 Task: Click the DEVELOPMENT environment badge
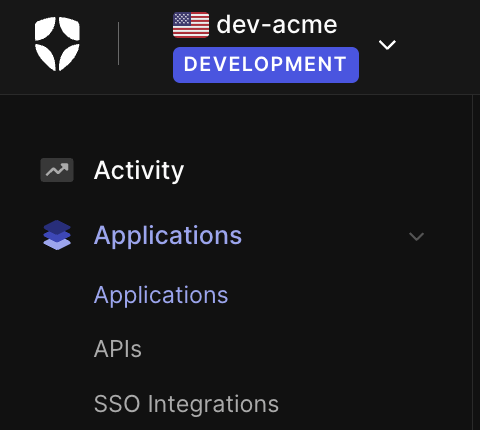point(266,65)
